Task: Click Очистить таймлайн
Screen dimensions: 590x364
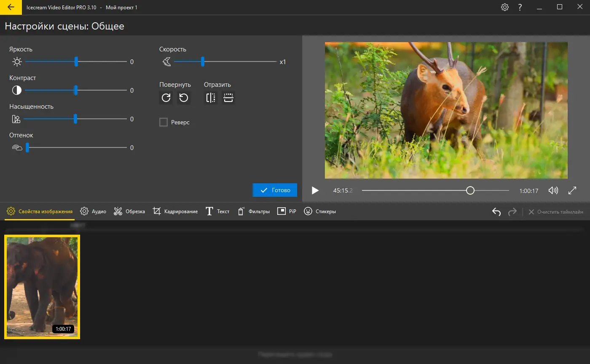Action: coord(556,211)
